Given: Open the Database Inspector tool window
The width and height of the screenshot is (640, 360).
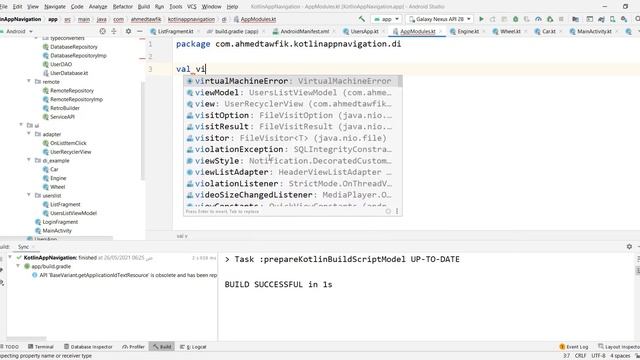Looking at the screenshot, I should click(88, 347).
